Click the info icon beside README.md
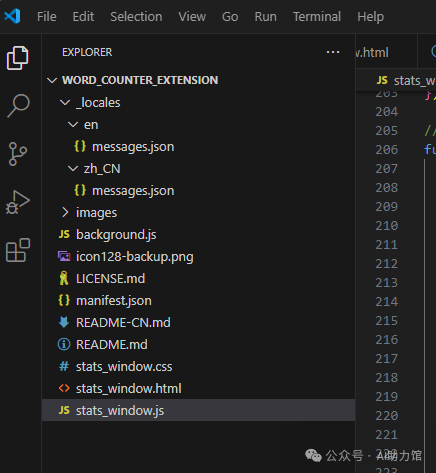Screen dimensions: 436x473 click(64, 344)
